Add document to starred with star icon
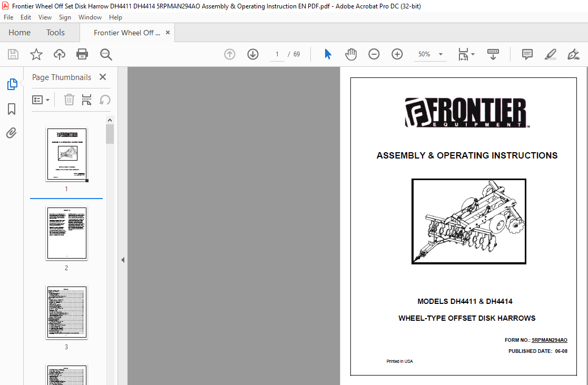Viewport: 588px width, 385px height. point(36,54)
